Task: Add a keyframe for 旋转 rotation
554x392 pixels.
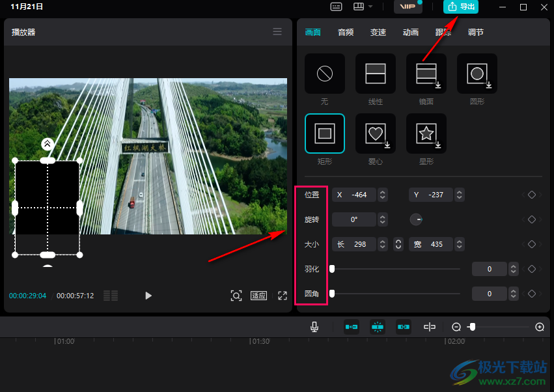Action: click(x=531, y=219)
